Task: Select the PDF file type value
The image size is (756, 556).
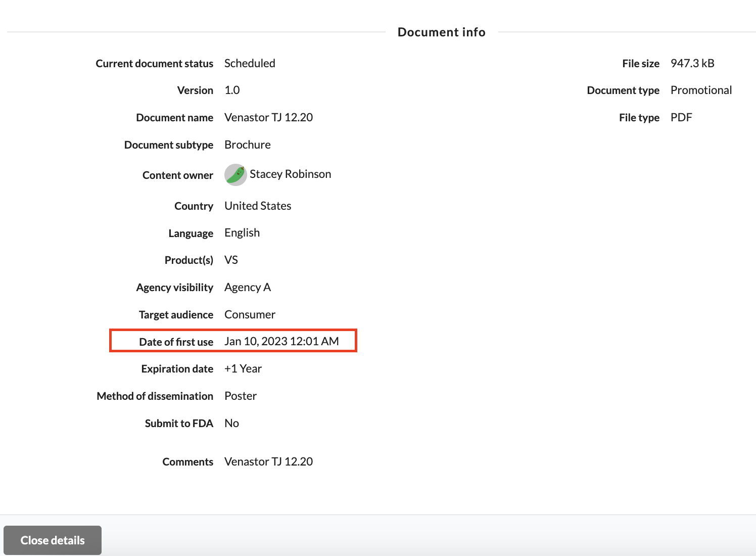Action: point(681,117)
